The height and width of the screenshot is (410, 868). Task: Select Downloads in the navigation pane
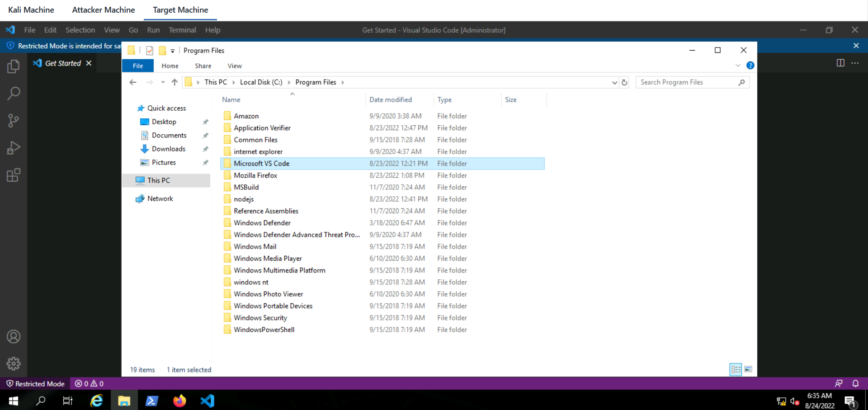point(168,149)
